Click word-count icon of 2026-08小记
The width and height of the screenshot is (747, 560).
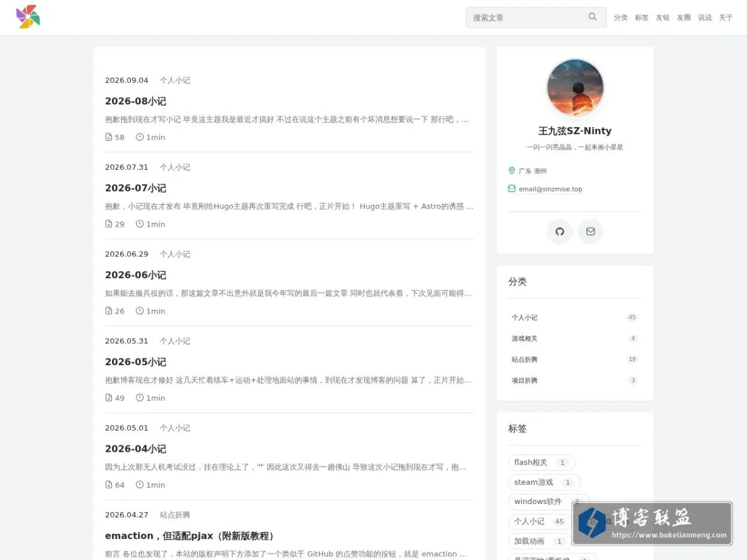click(109, 137)
